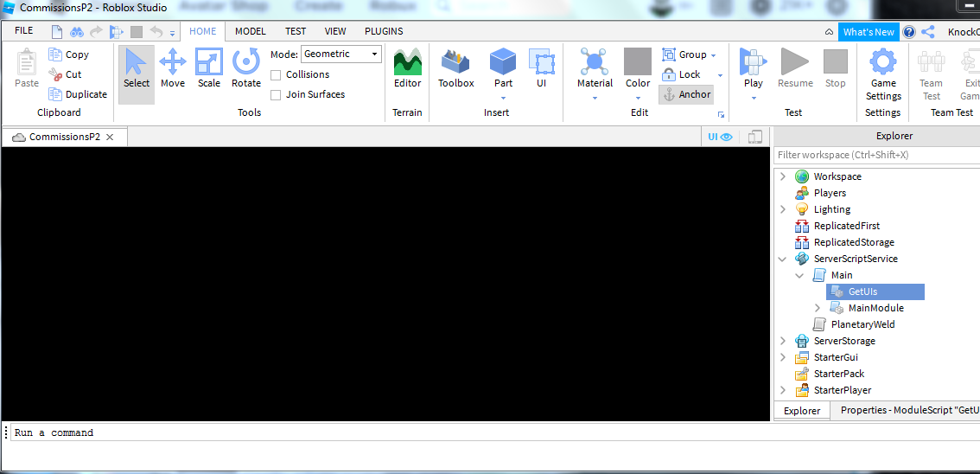Viewport: 980px width, 474px height.
Task: Toggle the Anchor button
Action: 686,94
